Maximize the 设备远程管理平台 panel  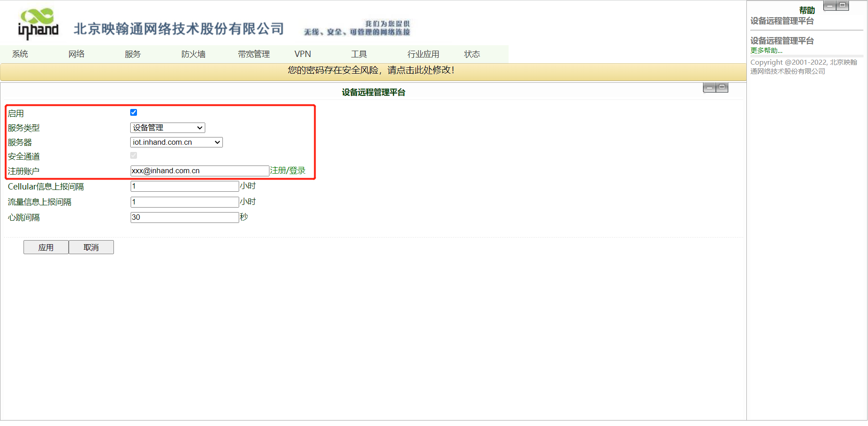[x=722, y=88]
